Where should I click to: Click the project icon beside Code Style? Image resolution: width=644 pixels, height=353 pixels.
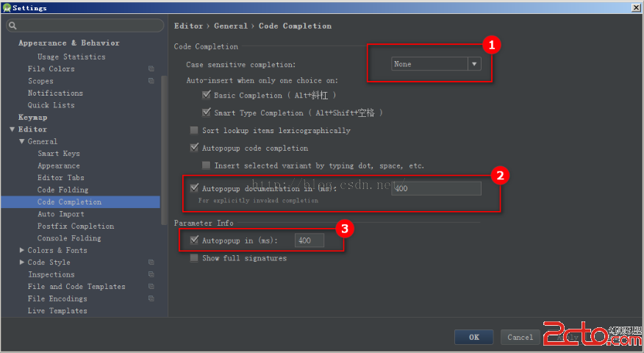[151, 263]
